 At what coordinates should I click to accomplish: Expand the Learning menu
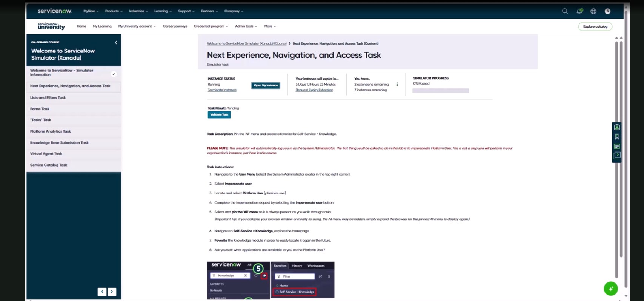163,11
